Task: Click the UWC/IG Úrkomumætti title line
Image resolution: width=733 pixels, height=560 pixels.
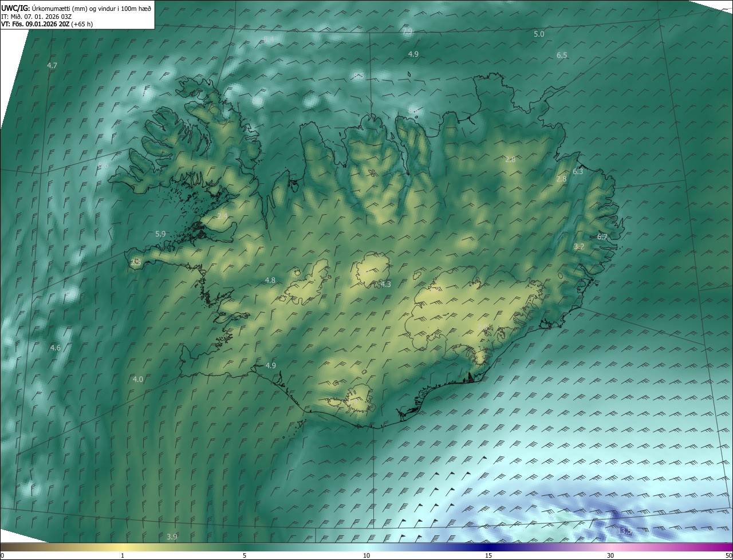Action: coord(76,8)
